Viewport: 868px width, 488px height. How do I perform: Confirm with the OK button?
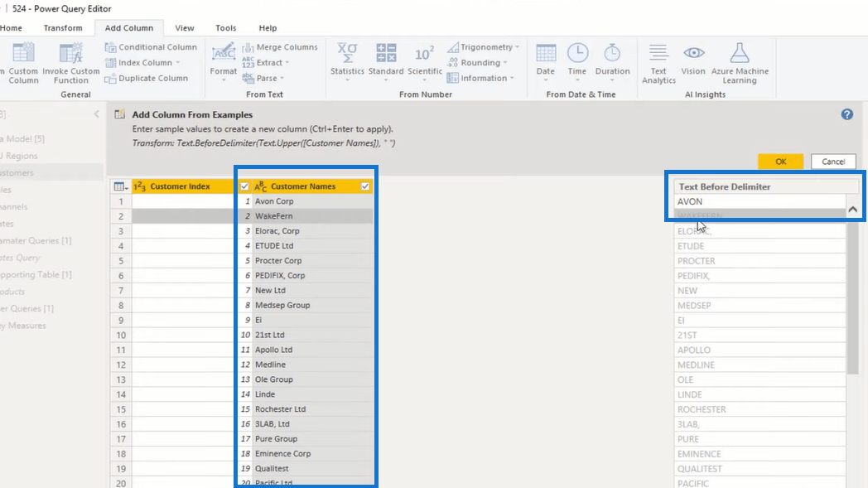click(x=780, y=162)
